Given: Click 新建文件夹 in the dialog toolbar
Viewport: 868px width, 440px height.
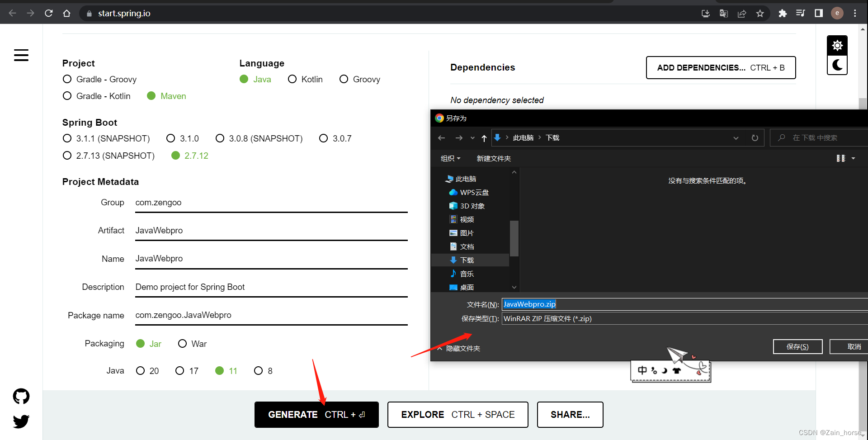Looking at the screenshot, I should coord(494,158).
